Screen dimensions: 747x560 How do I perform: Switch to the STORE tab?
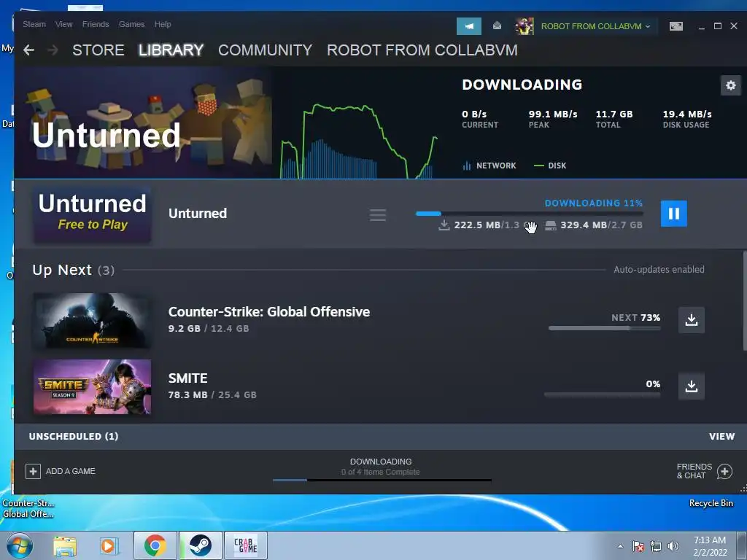[x=98, y=50]
